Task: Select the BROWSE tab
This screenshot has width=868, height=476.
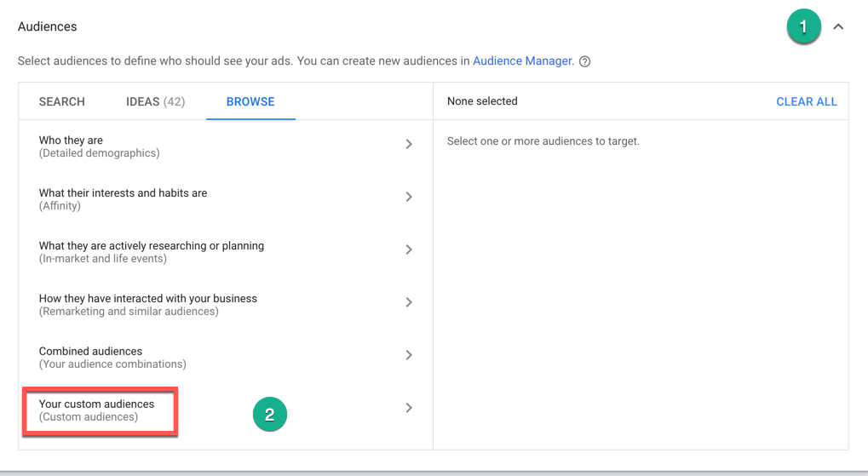Action: click(x=250, y=101)
